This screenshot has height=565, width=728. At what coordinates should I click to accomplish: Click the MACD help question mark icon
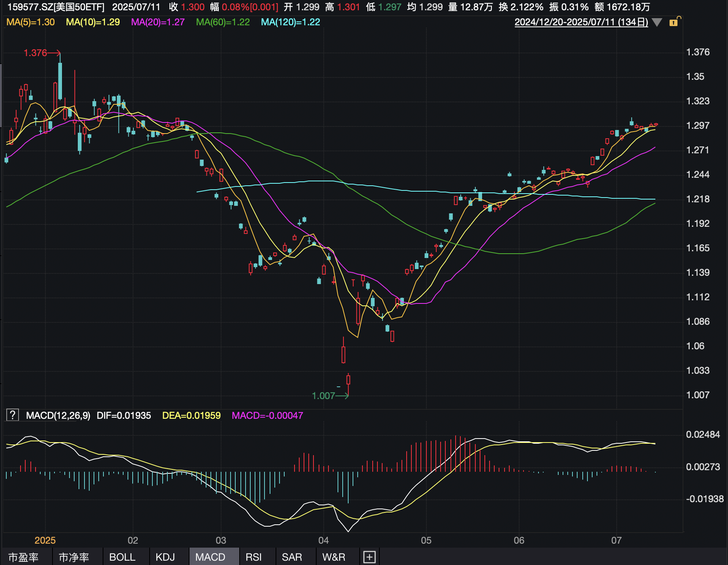click(x=13, y=415)
